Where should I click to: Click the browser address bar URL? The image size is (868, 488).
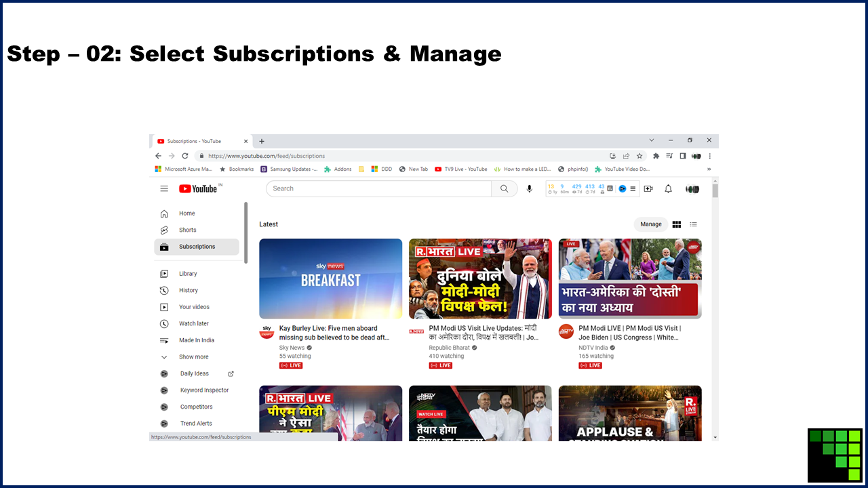pos(267,156)
